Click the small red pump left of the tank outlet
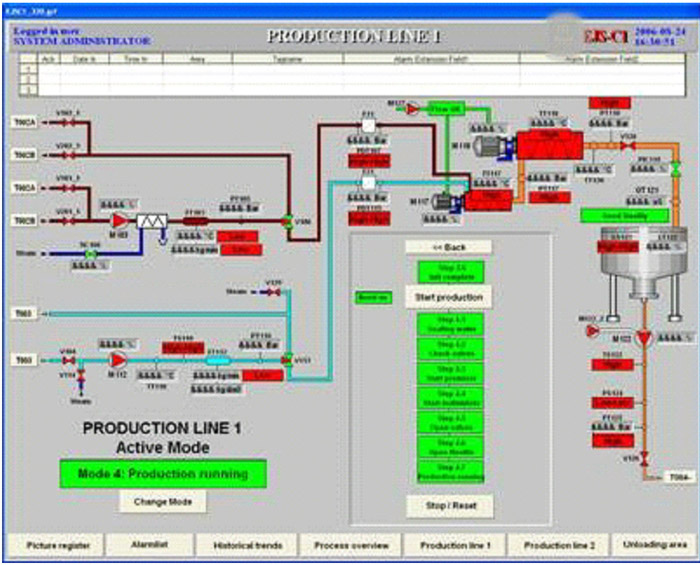The width and height of the screenshot is (700, 565). click(x=593, y=331)
